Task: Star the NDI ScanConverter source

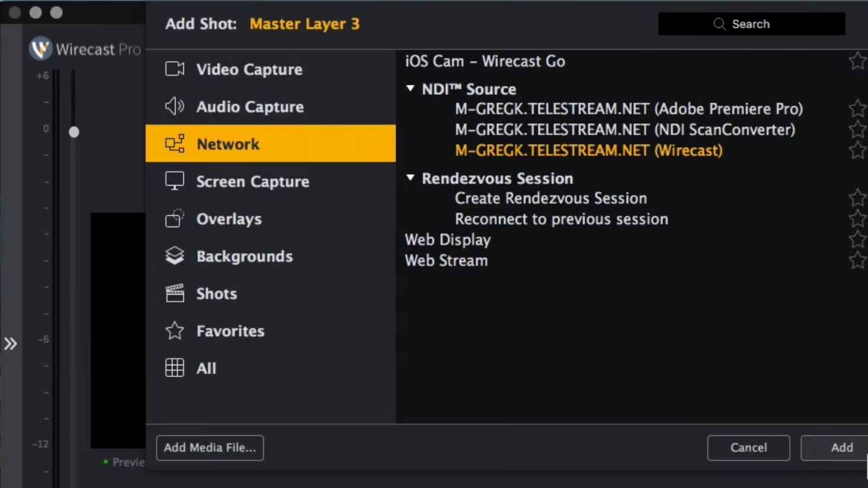Action: point(857,129)
